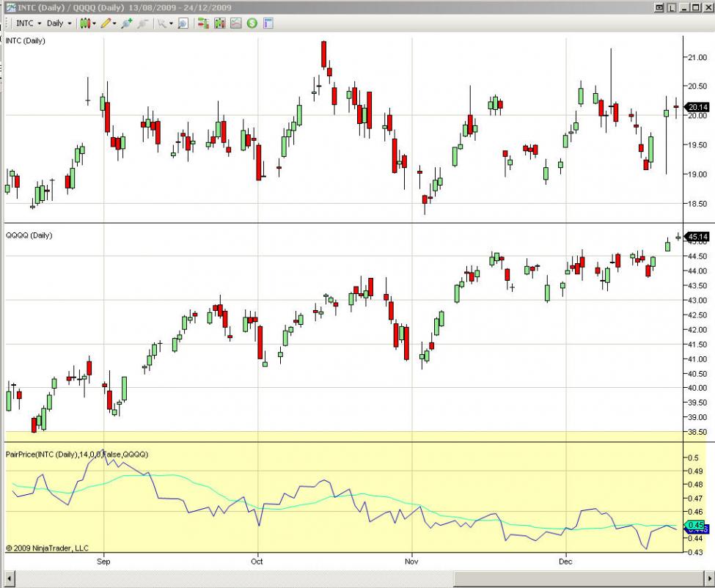The width and height of the screenshot is (715, 588).
Task: Open the INTC instrument selector
Action: tap(29, 23)
